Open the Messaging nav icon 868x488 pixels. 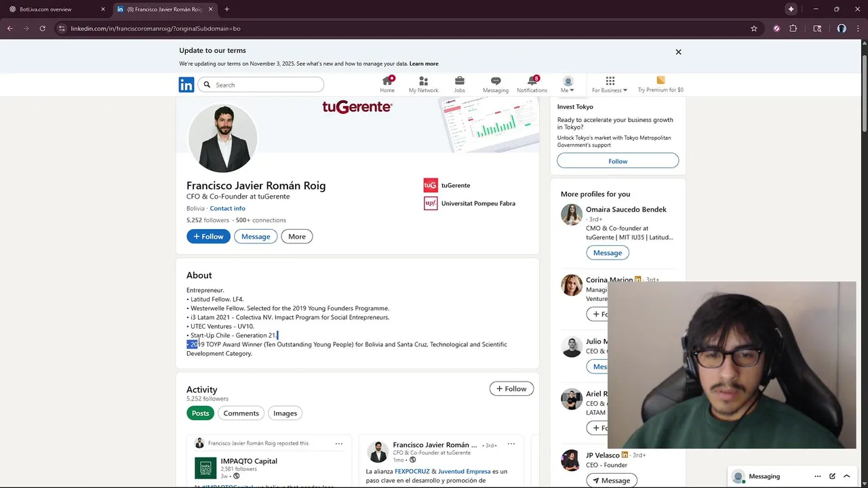[496, 85]
